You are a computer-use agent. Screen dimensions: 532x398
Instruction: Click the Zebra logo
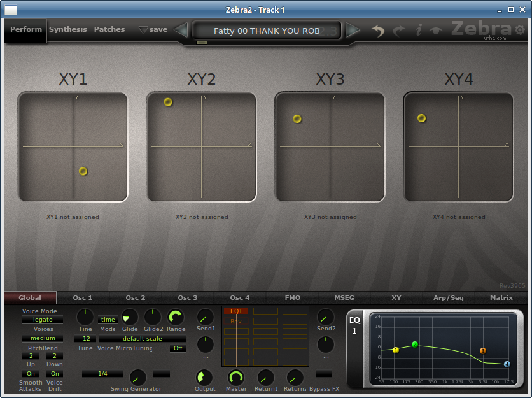point(482,29)
